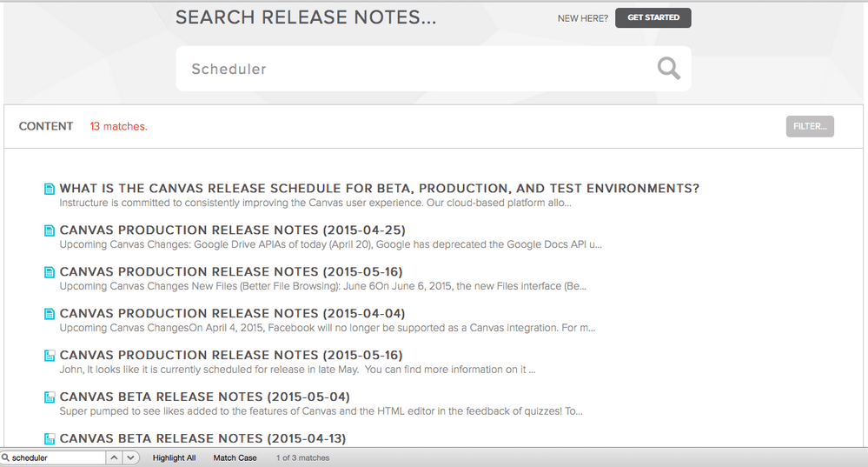Image resolution: width=868 pixels, height=467 pixels.
Task: Click the comment icon for Beta Release Notes 2015-04-13
Action: pos(50,439)
